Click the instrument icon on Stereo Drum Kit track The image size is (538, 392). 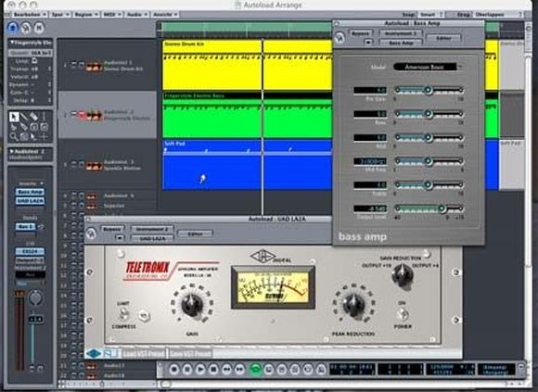tap(94, 67)
